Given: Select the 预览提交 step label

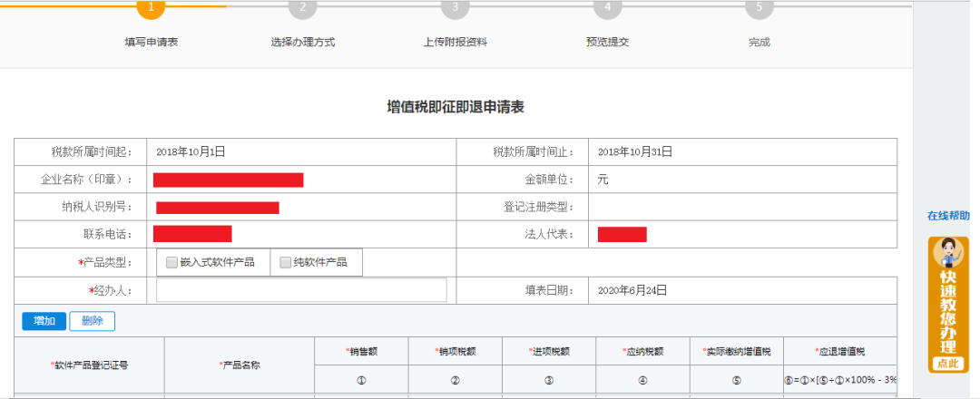Looking at the screenshot, I should 607,43.
